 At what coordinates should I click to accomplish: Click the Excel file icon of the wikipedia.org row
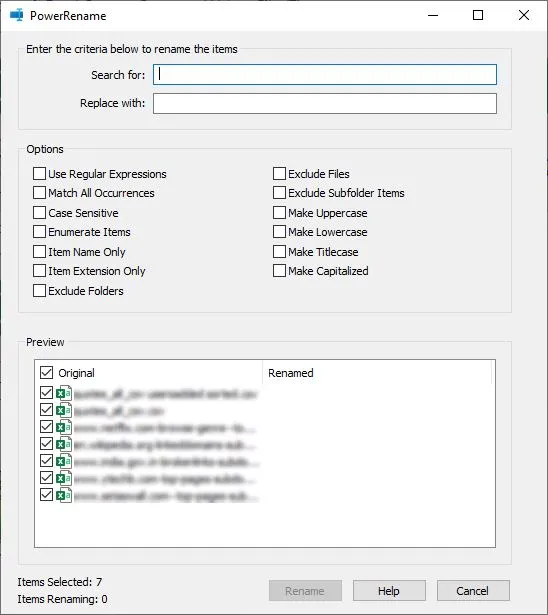pyautogui.click(x=64, y=444)
